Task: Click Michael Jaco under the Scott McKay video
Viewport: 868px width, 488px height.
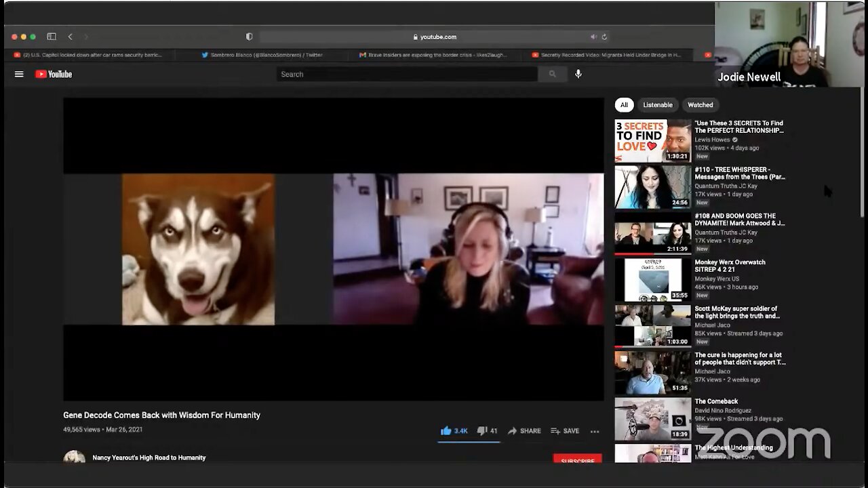Action: coord(712,325)
